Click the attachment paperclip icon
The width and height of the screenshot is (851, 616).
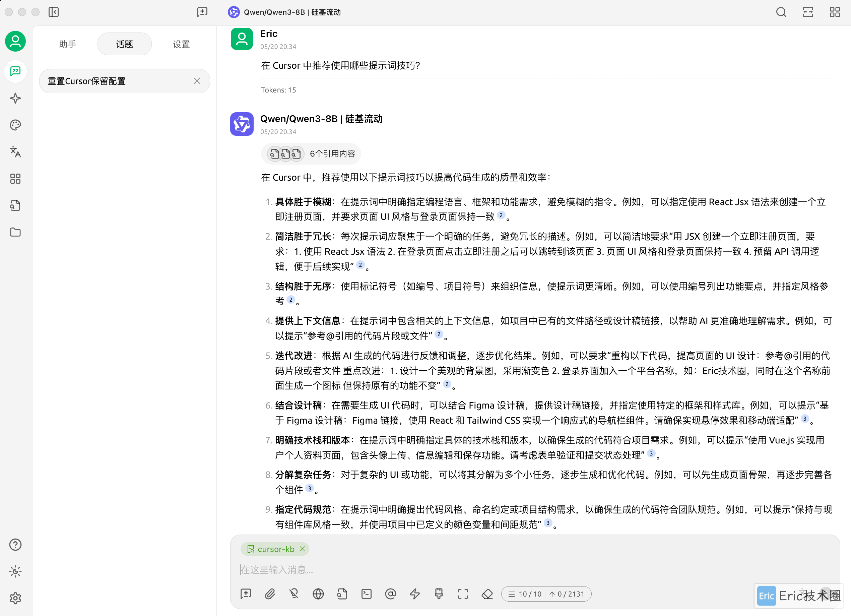click(x=270, y=594)
